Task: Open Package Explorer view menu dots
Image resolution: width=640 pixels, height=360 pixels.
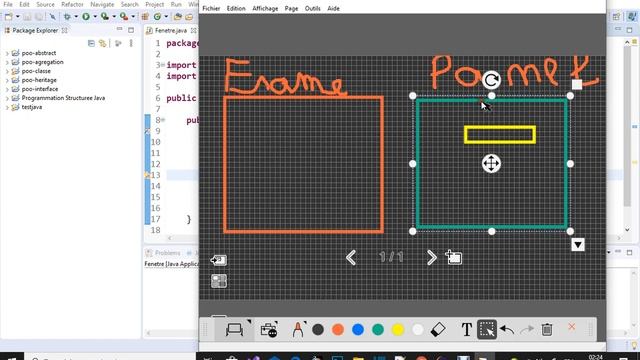Action: [131, 43]
